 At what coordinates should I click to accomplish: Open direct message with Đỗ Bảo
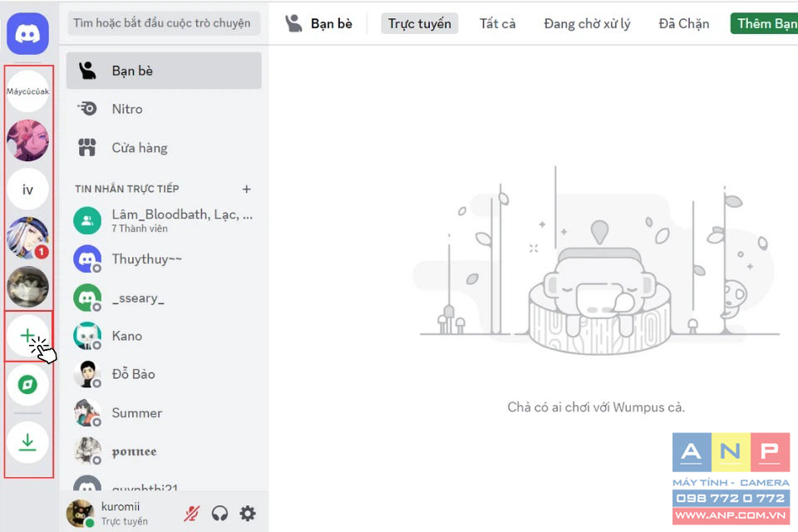164,374
